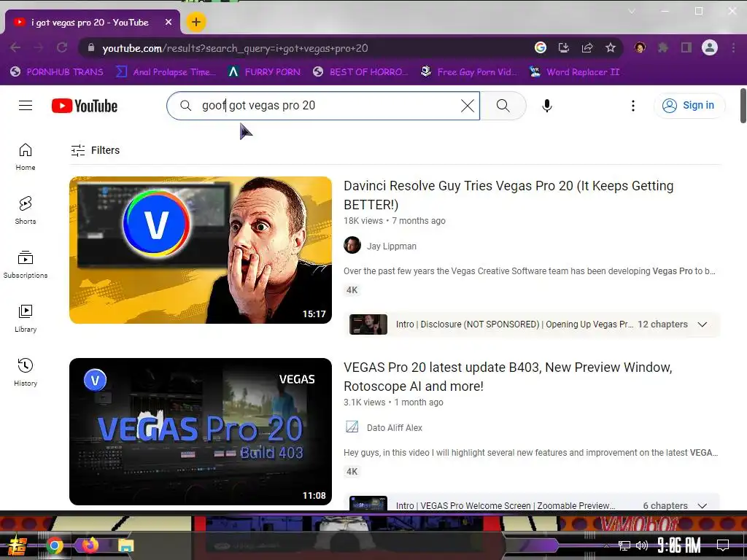Click the install app icon in address bar
This screenshot has width=747, height=560.
pyautogui.click(x=564, y=47)
